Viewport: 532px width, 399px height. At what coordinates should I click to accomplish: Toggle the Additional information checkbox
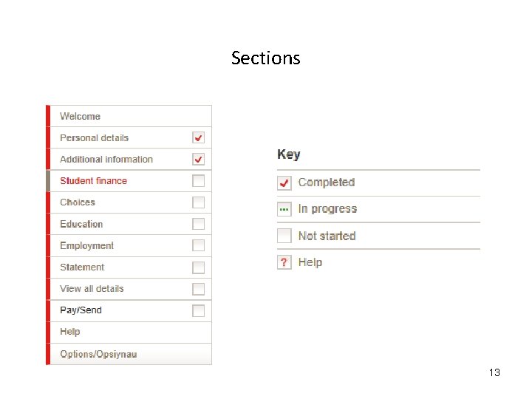pos(198,159)
